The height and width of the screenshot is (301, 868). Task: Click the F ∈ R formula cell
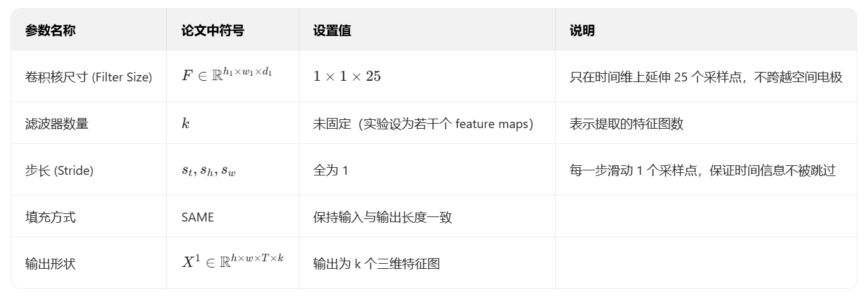pyautogui.click(x=226, y=76)
